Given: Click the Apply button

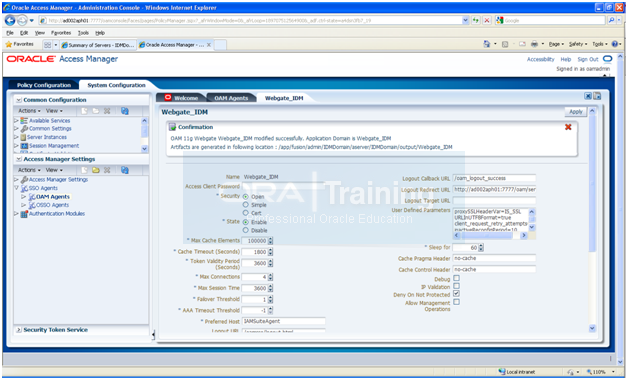Looking at the screenshot, I should [576, 112].
